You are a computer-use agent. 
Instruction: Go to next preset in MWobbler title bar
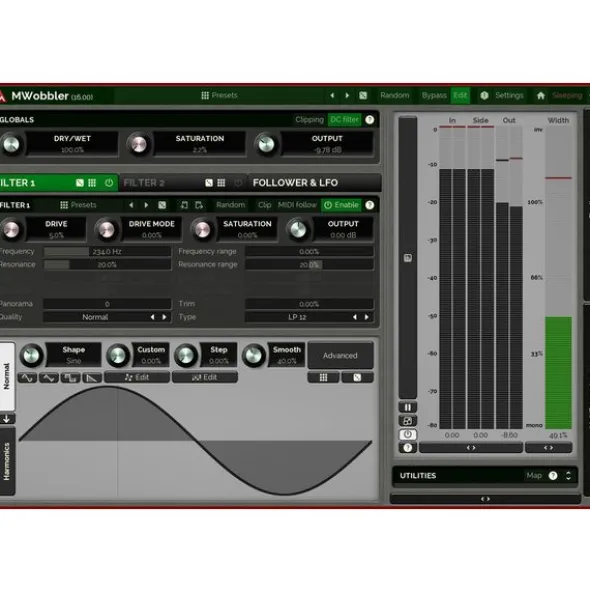tap(347, 96)
